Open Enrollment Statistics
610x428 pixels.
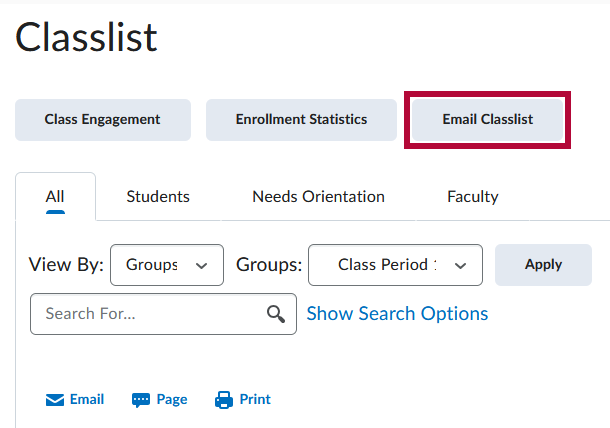coord(301,120)
